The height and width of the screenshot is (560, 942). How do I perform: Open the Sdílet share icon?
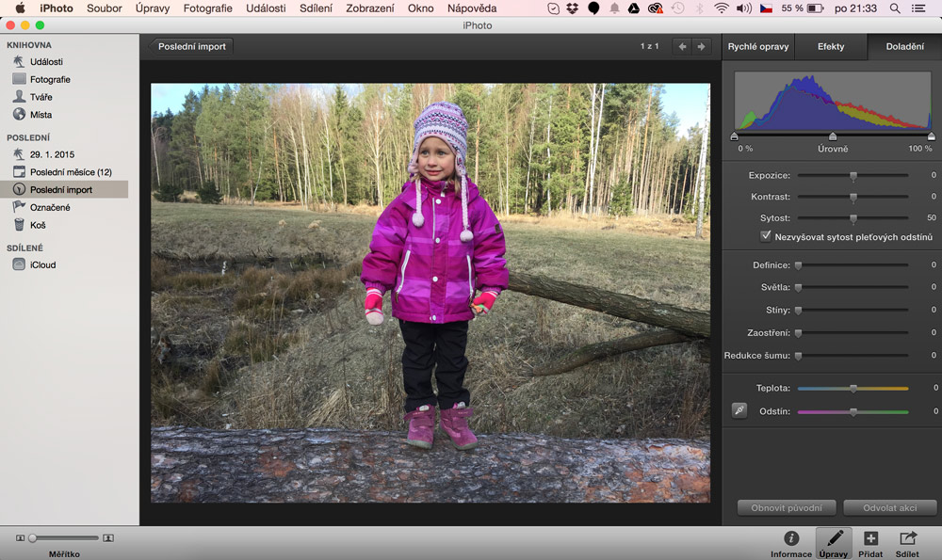pos(907,539)
